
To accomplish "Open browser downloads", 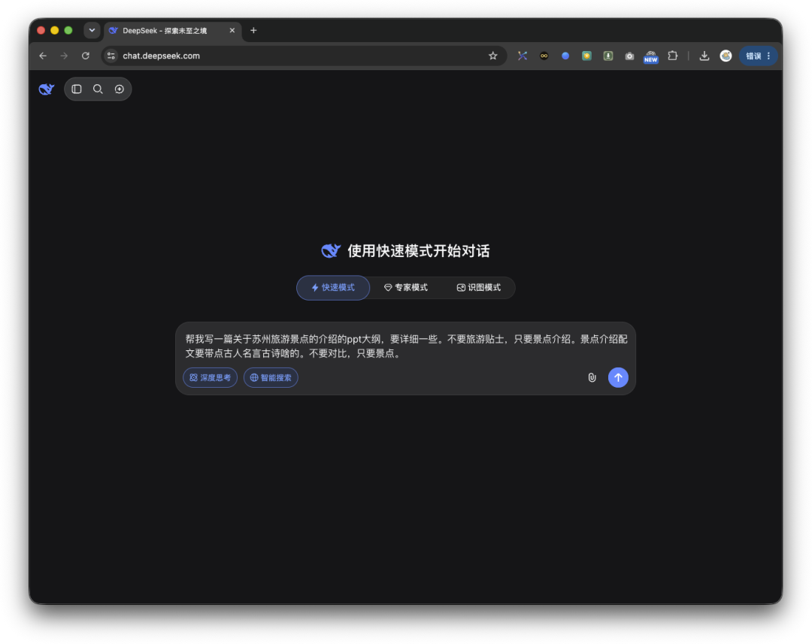I will point(704,56).
